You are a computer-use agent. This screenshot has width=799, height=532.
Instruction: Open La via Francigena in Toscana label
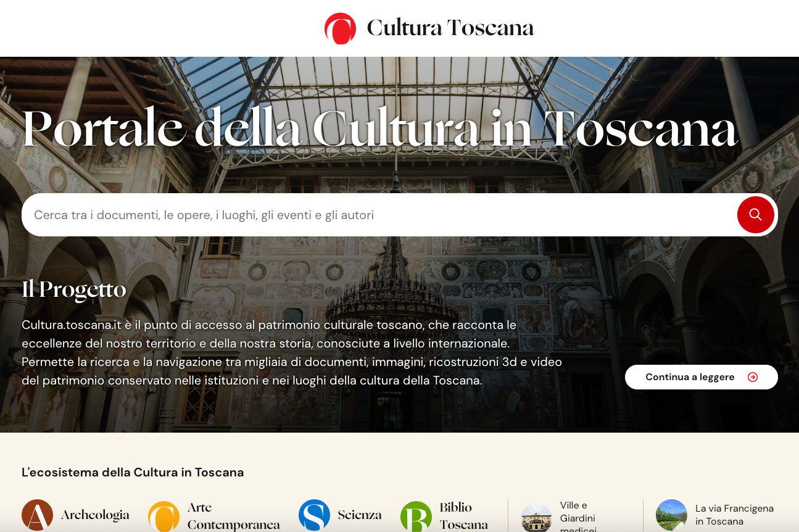tap(734, 515)
